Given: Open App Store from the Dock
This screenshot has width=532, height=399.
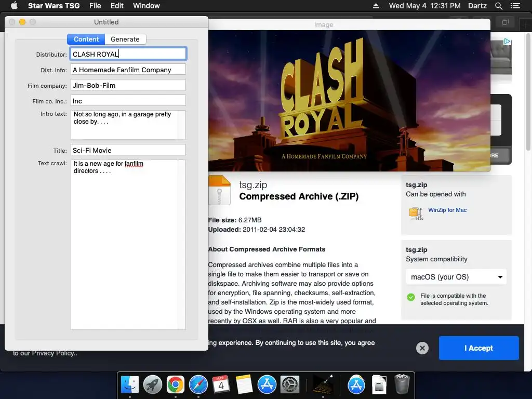Looking at the screenshot, I should pos(267,385).
